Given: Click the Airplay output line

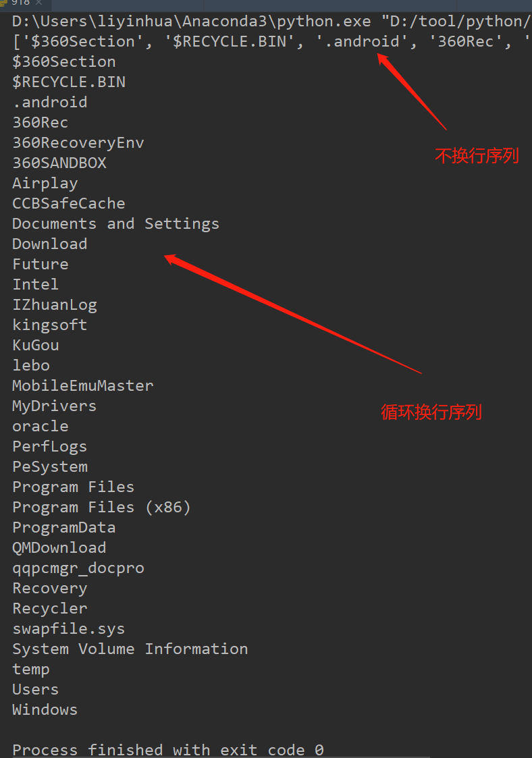Looking at the screenshot, I should pos(45,184).
